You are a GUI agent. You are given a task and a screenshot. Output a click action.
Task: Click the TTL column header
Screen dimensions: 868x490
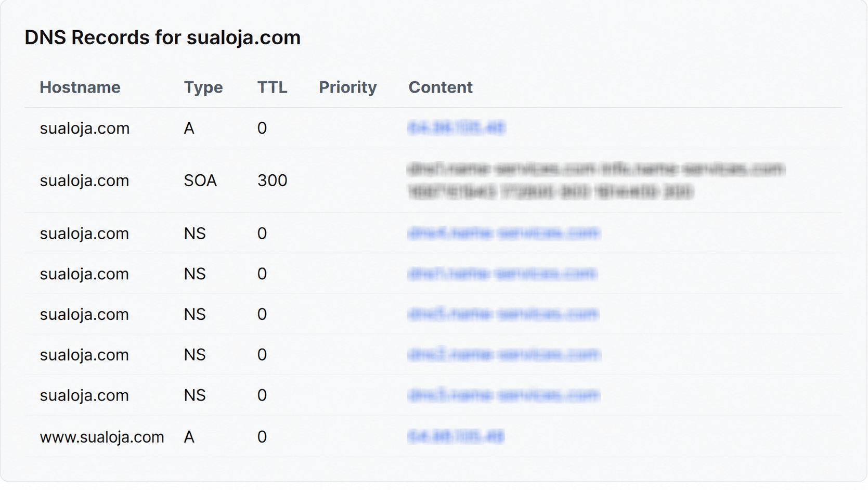click(272, 87)
